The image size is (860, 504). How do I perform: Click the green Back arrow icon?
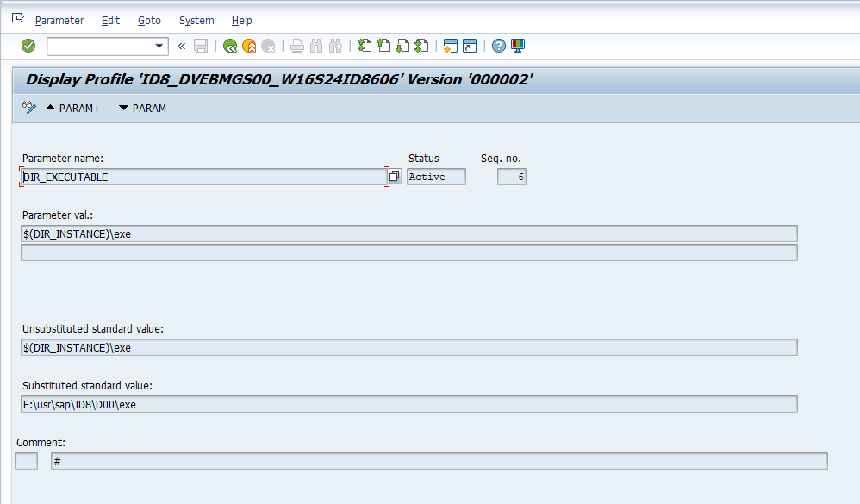229,46
